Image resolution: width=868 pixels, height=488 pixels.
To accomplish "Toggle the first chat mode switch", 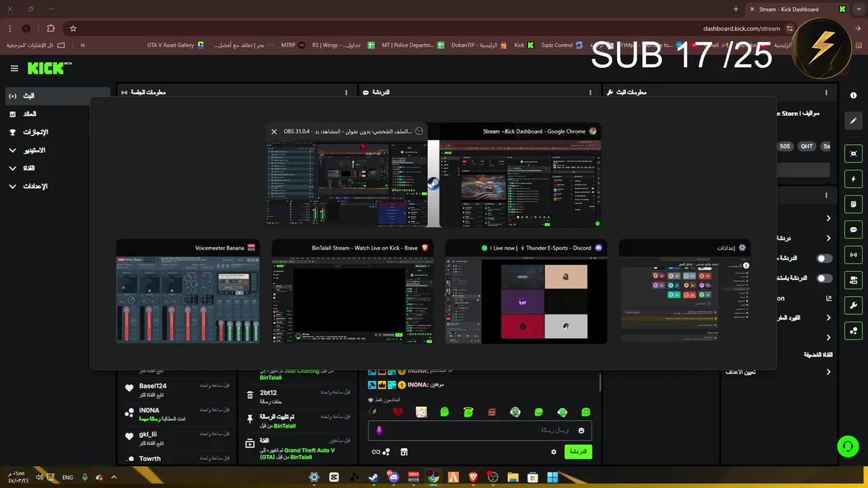I will 824,258.
